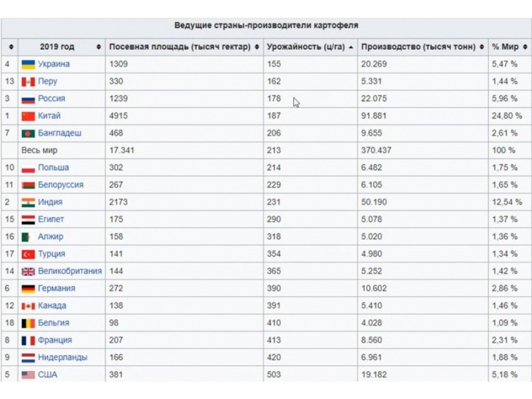This screenshot has height=399, width=532.
Task: Open the Канада country link
Action: pos(52,306)
